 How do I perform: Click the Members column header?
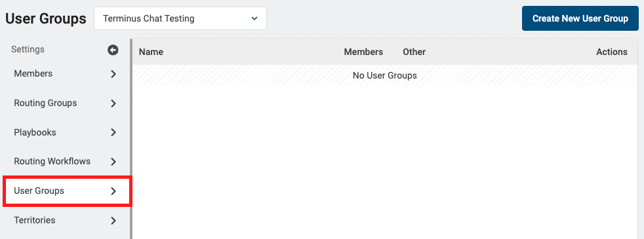363,52
